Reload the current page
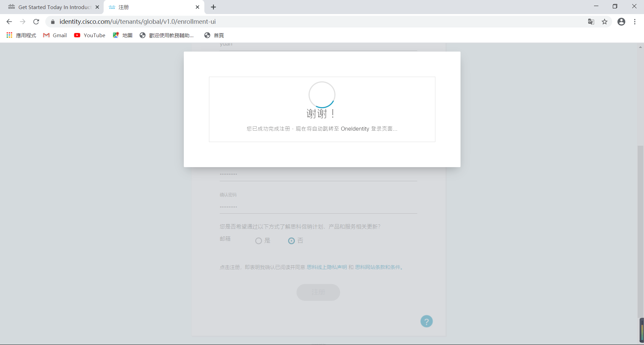The height and width of the screenshot is (345, 644). tap(36, 22)
